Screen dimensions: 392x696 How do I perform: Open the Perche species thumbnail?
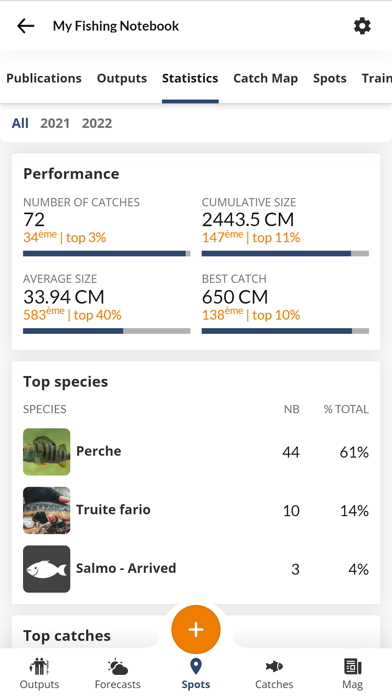47,452
